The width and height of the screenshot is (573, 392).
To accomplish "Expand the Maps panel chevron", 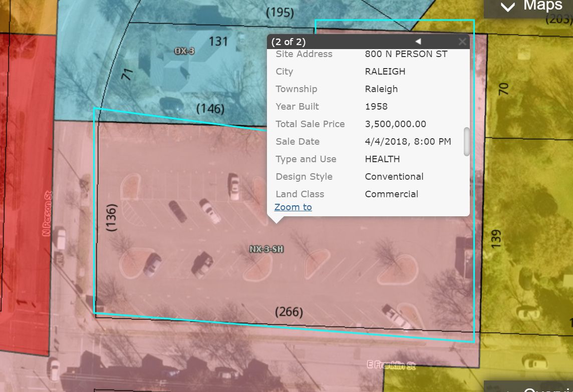I will click(x=508, y=7).
